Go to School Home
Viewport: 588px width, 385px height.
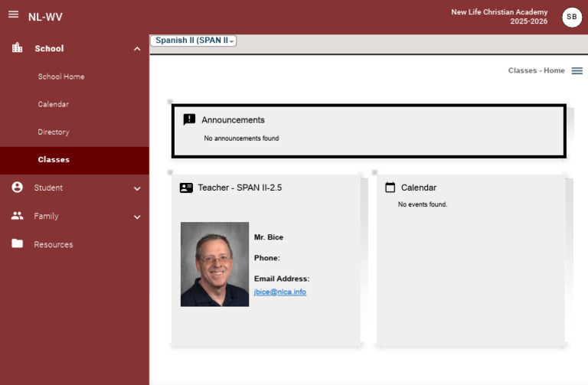61,77
